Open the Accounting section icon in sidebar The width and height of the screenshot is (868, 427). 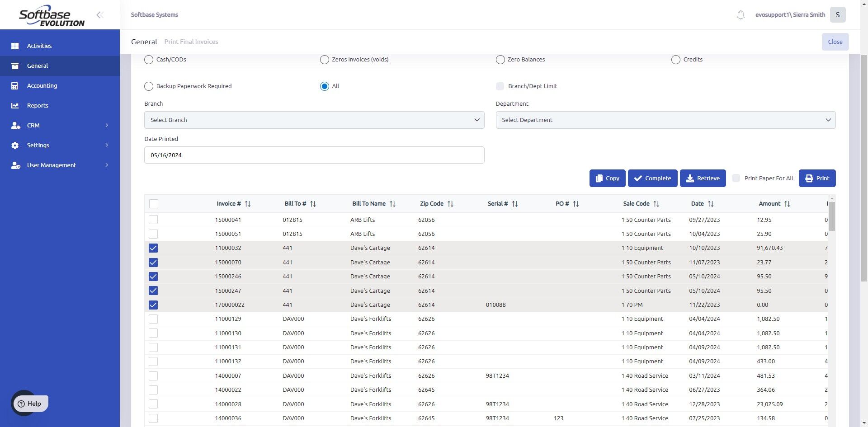tap(15, 85)
